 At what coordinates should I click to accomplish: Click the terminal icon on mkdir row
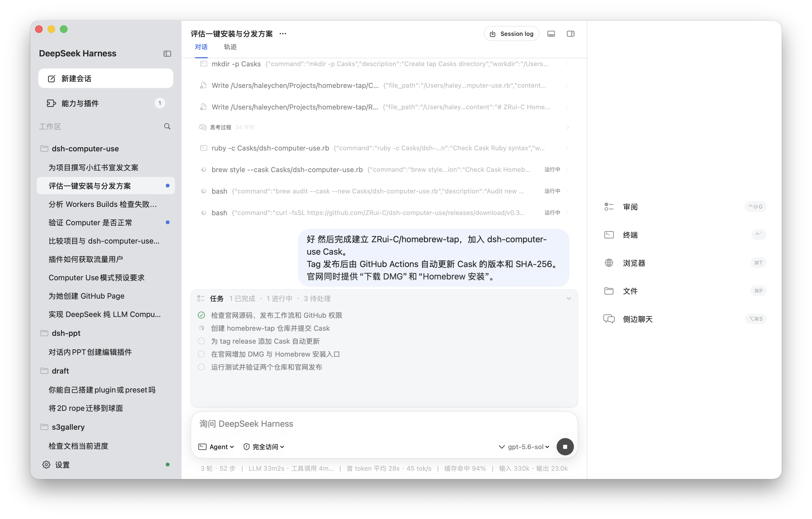pos(204,64)
